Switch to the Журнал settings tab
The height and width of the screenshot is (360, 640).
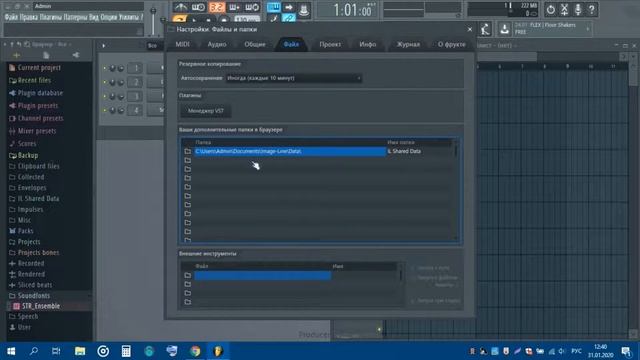[x=408, y=44]
